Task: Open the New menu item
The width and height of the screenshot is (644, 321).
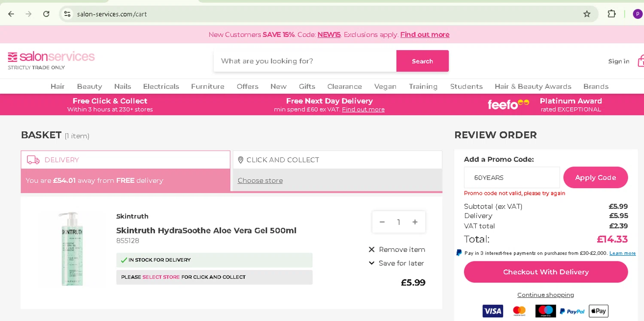Action: [x=278, y=86]
